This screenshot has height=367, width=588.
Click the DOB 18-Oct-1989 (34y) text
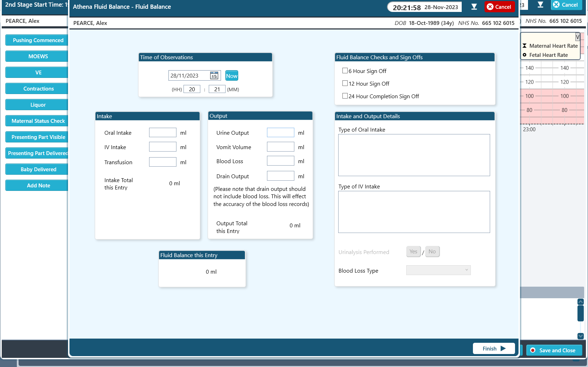(x=424, y=23)
